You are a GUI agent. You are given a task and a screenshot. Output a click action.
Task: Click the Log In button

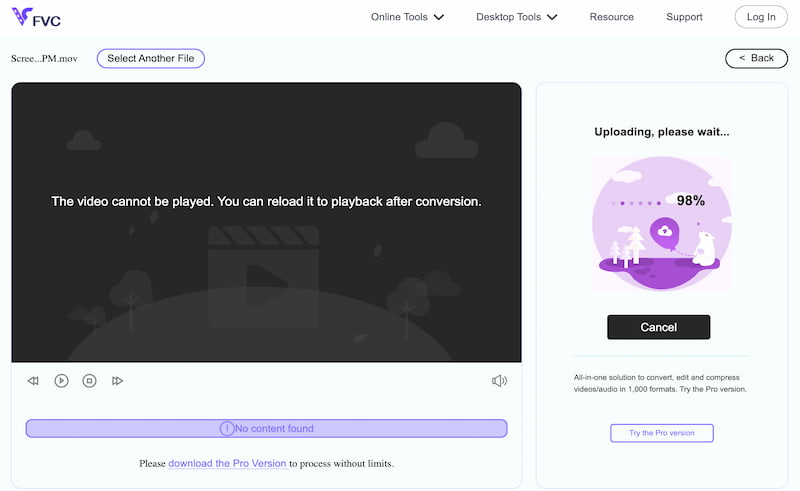(761, 17)
